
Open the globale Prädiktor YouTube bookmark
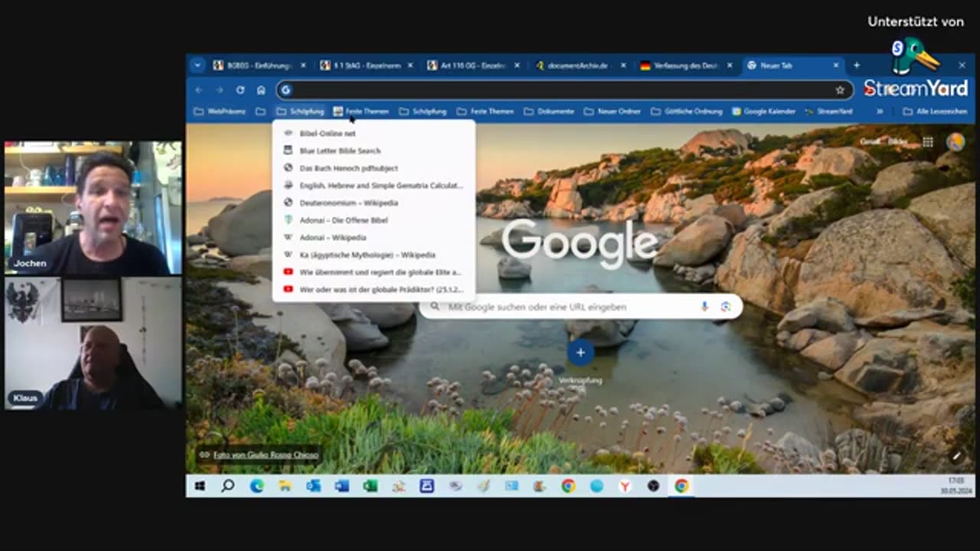click(x=374, y=289)
